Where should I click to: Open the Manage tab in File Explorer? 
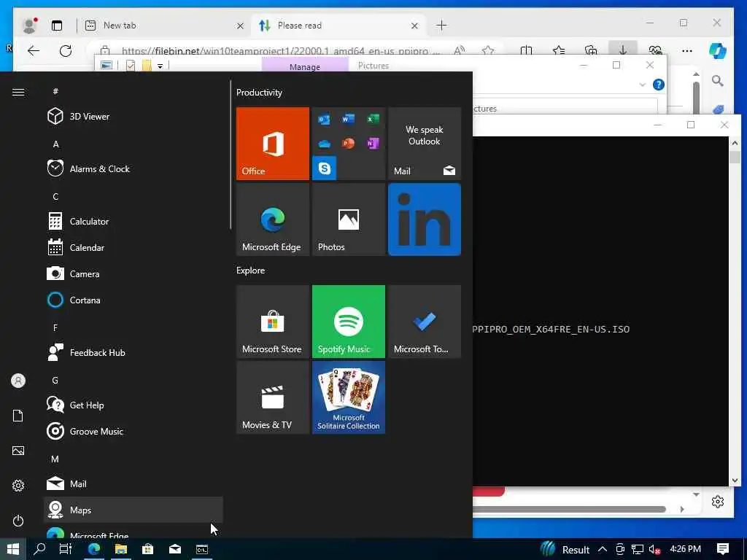point(305,65)
